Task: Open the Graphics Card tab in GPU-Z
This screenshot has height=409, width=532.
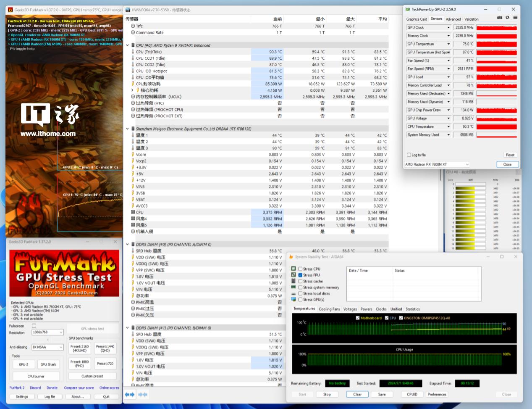Action: (416, 19)
